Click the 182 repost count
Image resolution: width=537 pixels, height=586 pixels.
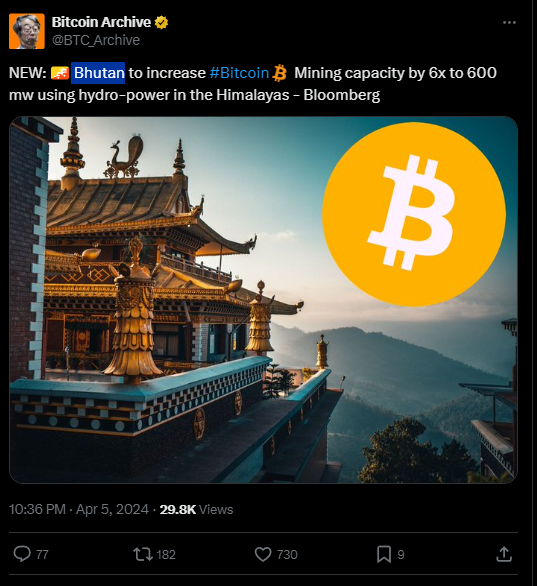pos(166,555)
